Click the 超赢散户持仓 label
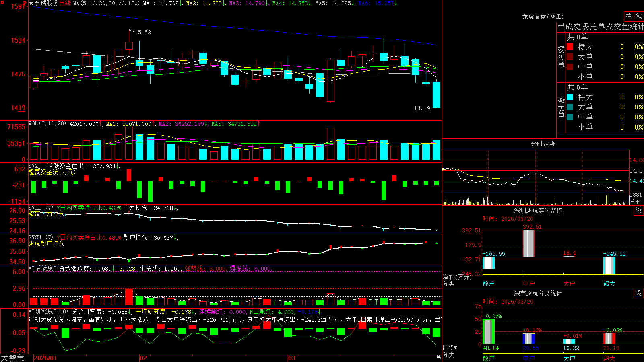644x362 pixels. click(x=46, y=244)
